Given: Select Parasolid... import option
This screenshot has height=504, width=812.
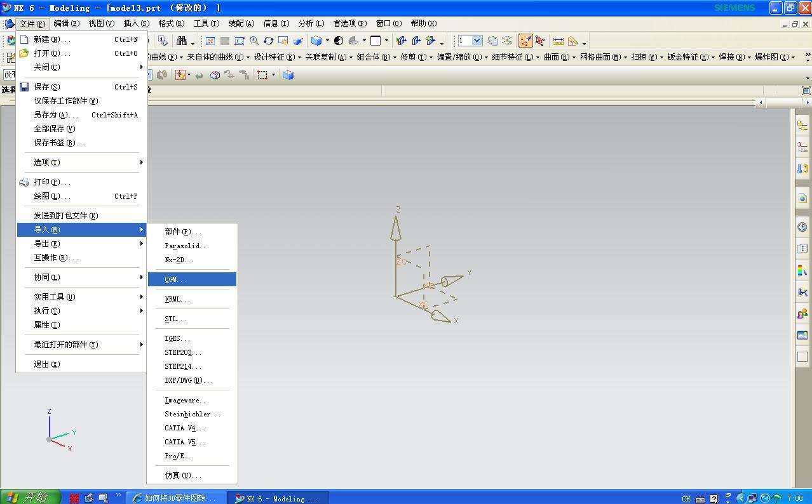Looking at the screenshot, I should pos(192,246).
